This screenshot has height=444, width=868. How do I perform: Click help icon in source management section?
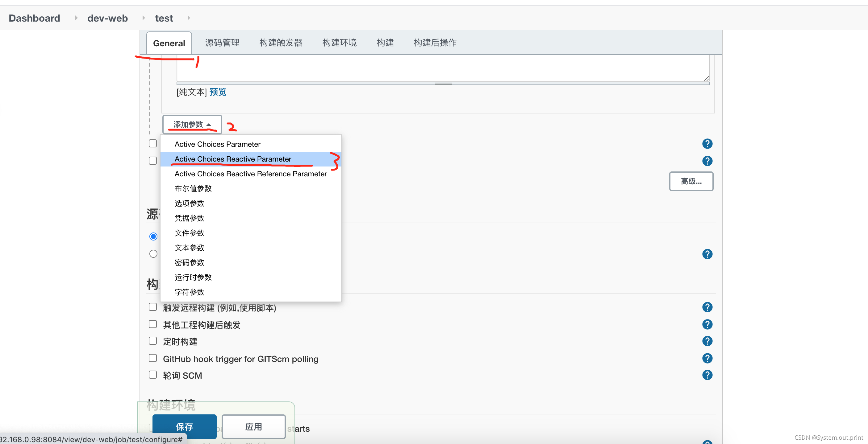[707, 254]
